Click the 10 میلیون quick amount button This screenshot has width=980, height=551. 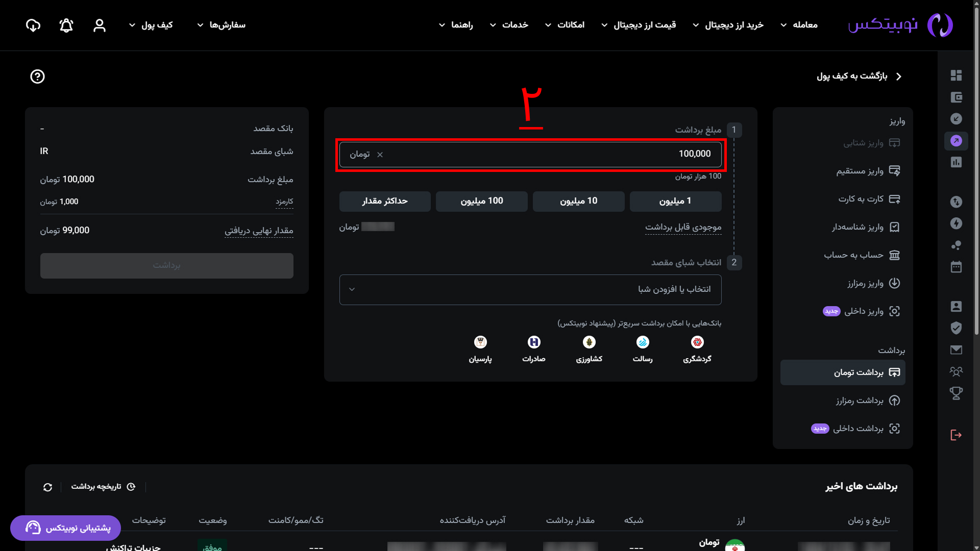coord(578,201)
